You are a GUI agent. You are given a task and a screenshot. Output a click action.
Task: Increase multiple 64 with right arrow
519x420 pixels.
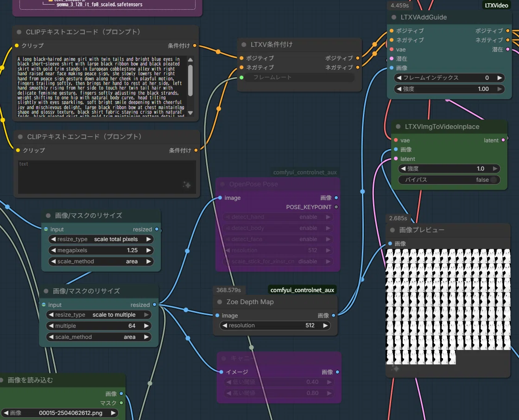pyautogui.click(x=146, y=326)
